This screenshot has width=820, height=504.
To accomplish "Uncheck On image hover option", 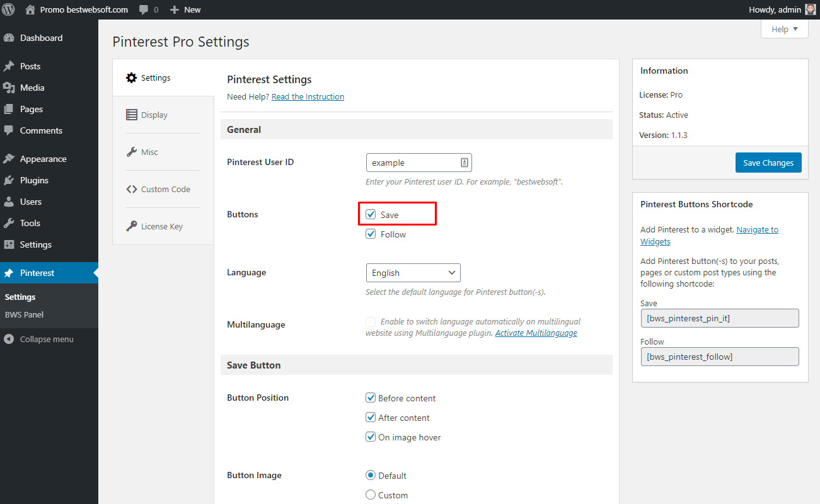I will click(x=371, y=437).
